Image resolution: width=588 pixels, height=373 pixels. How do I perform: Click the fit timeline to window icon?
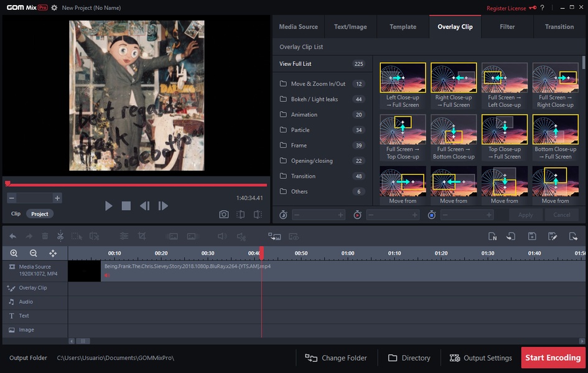click(53, 253)
